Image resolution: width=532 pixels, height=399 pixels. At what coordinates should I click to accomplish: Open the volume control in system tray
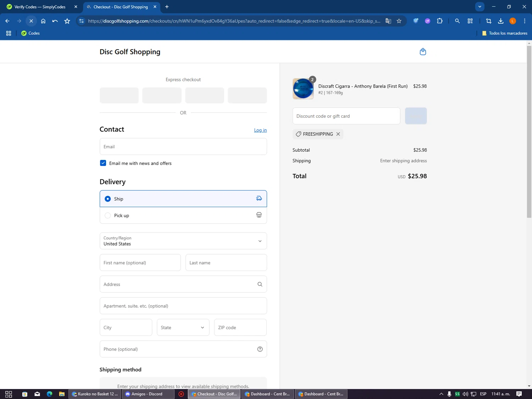tap(465, 394)
